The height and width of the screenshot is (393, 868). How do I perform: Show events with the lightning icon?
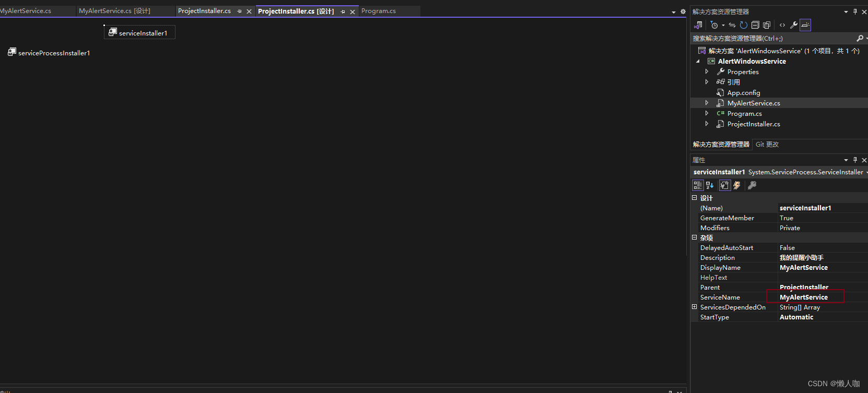737,185
